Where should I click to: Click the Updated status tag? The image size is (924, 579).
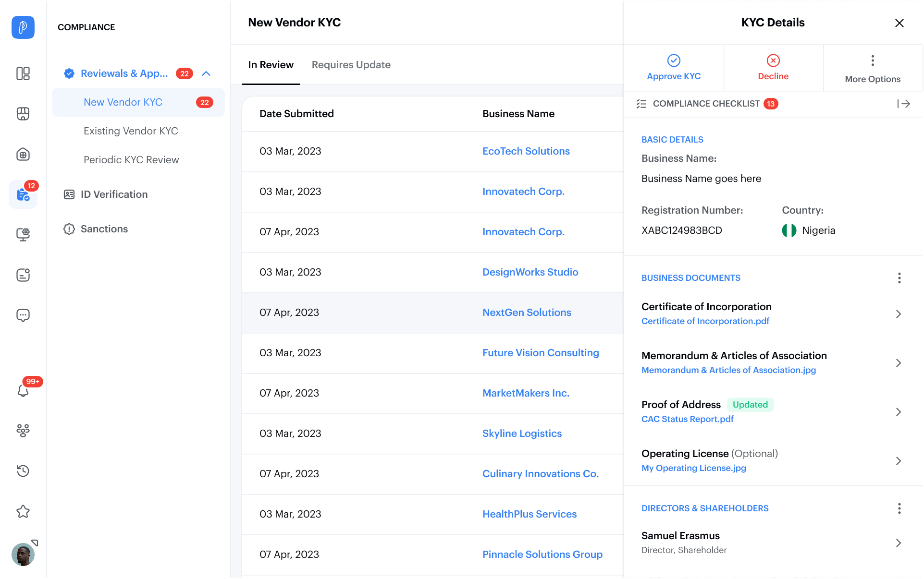(750, 405)
